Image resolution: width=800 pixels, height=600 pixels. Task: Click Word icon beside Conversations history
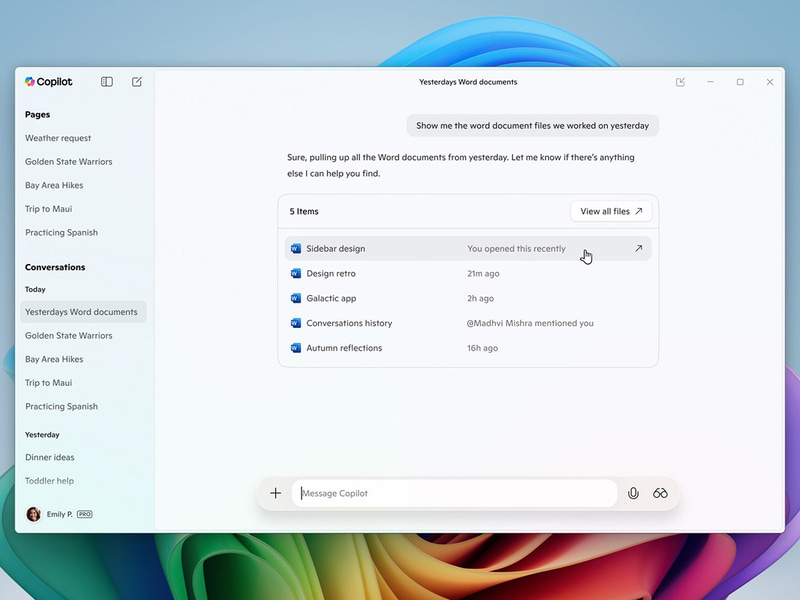coord(295,323)
